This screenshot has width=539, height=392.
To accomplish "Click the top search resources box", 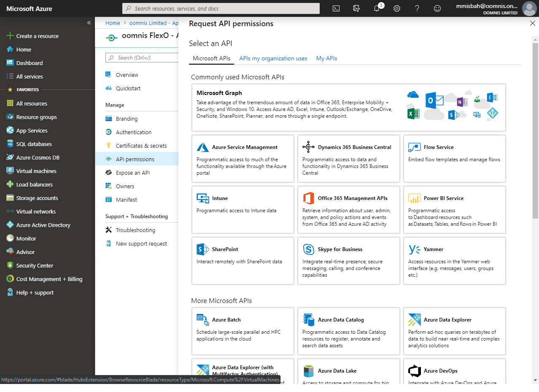I will point(221,8).
